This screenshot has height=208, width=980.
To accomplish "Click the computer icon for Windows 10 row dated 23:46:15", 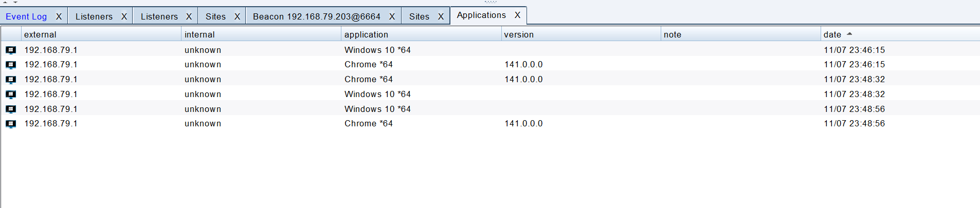I will [11, 50].
